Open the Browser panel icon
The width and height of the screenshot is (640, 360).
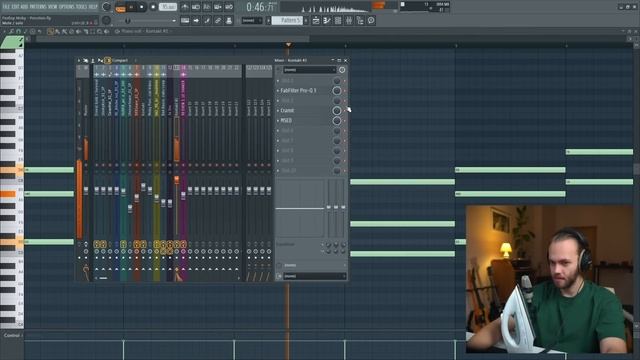[x=360, y=20]
